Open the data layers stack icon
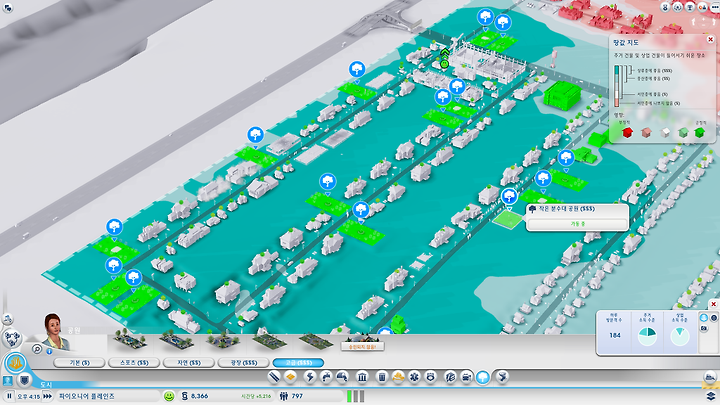Image resolution: width=720 pixels, height=405 pixels. pyautogui.click(x=711, y=396)
